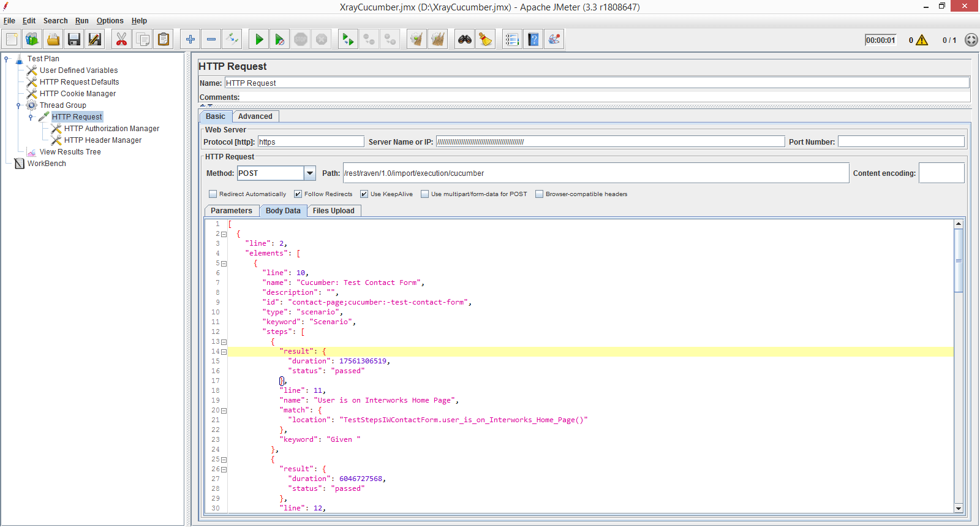Click the Paste clipboard icon

point(164,39)
